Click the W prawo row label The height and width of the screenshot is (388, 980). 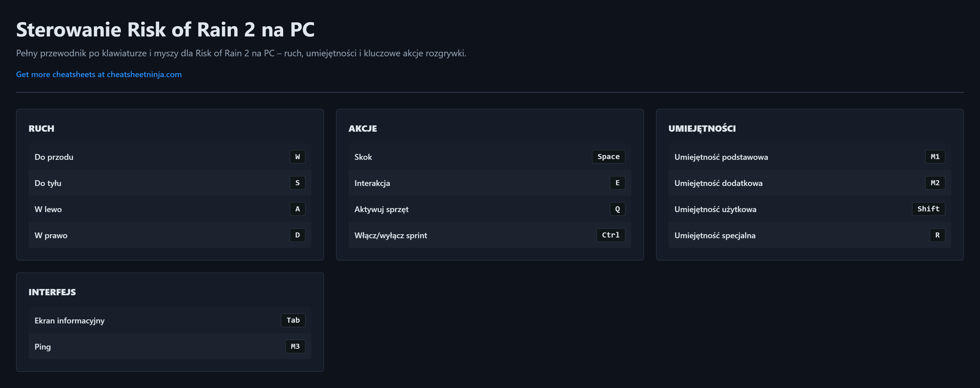51,236
